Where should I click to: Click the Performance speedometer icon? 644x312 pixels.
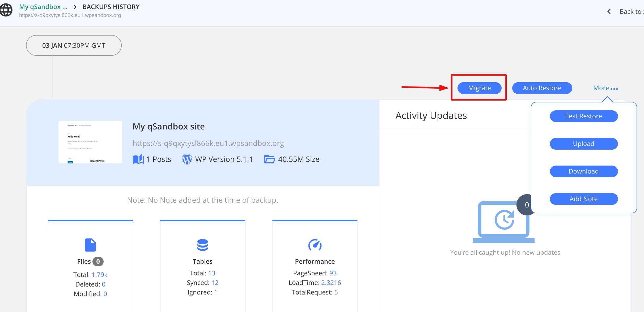[315, 245]
